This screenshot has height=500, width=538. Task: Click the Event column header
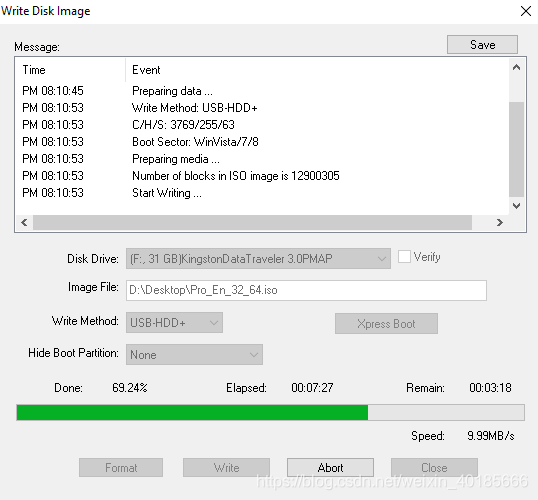(x=317, y=70)
